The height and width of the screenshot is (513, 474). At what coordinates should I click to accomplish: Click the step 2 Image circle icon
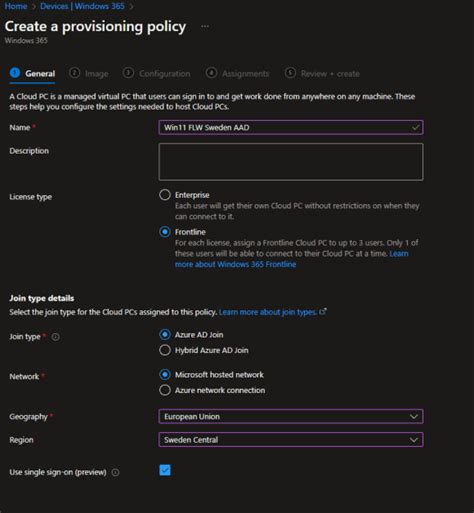pyautogui.click(x=74, y=73)
